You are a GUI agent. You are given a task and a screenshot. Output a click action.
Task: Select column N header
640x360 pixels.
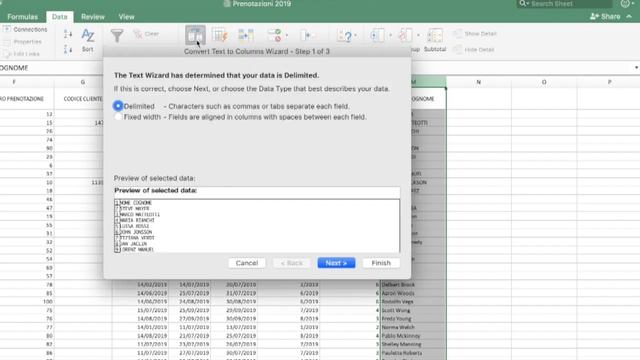(x=479, y=82)
